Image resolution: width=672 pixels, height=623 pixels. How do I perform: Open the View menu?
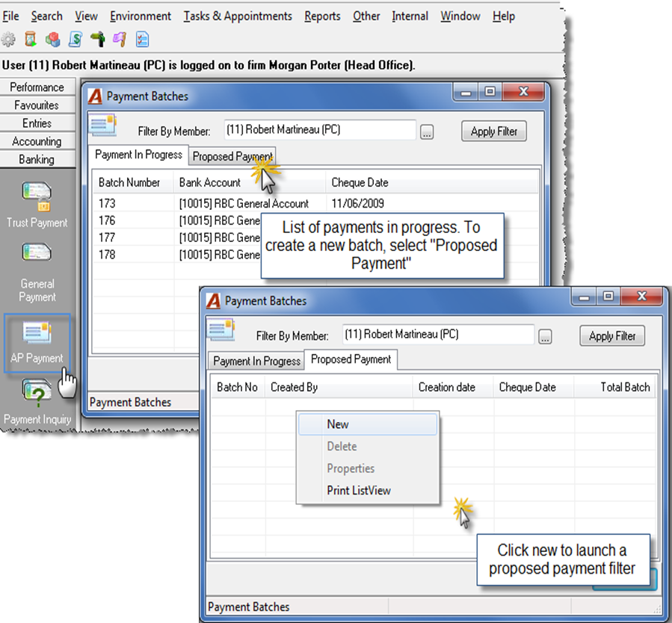[x=86, y=16]
